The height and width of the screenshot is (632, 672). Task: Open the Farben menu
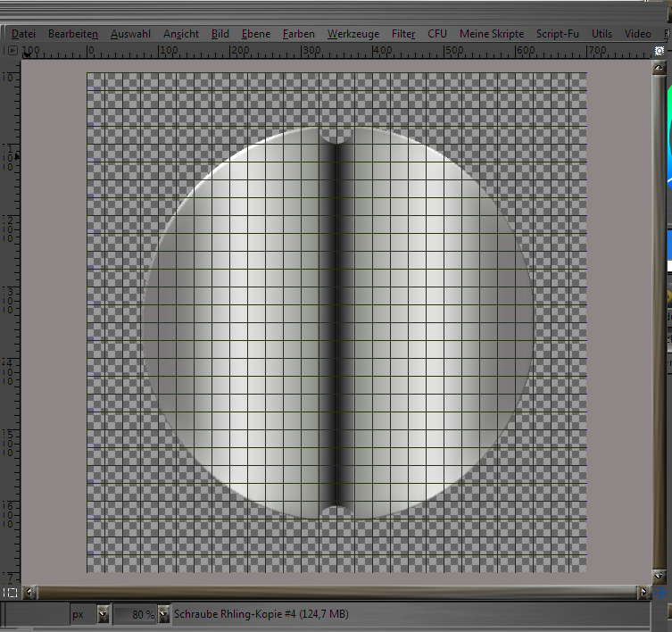[298, 34]
